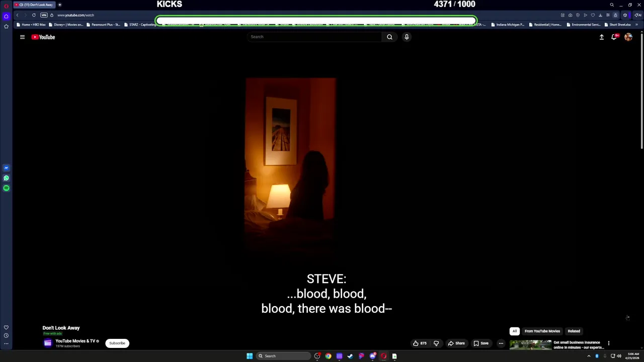This screenshot has width=644, height=362.
Task: Start voice search with the microphone icon
Action: pos(407,37)
